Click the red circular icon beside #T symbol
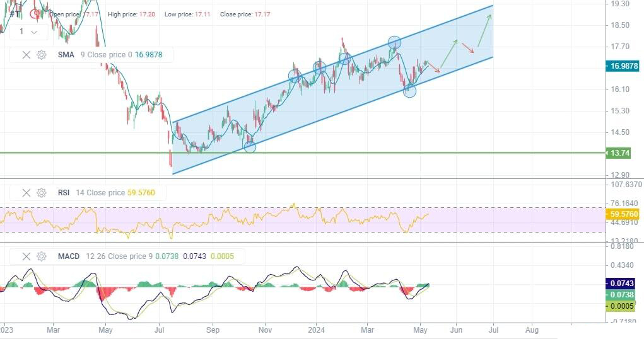 click(x=35, y=14)
